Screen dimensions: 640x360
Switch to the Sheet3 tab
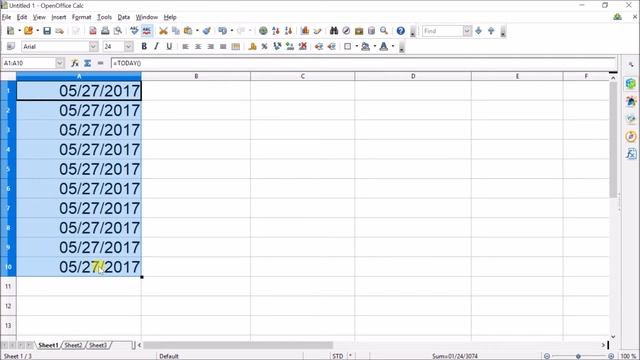click(x=98, y=345)
